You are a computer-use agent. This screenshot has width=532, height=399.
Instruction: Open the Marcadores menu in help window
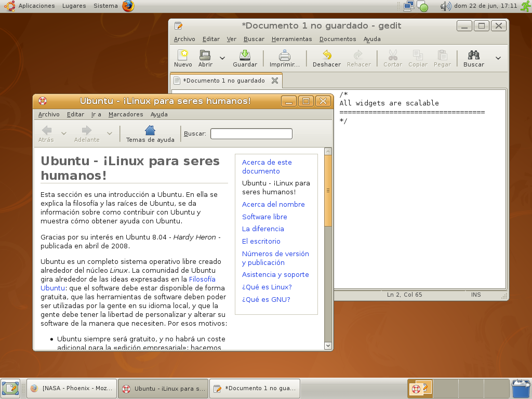tap(126, 114)
